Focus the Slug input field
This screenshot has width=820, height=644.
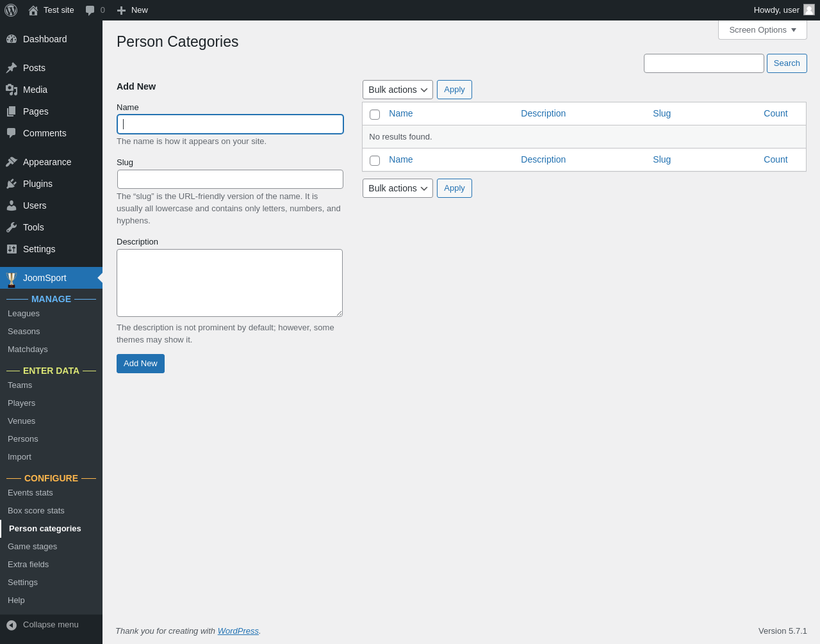[230, 179]
